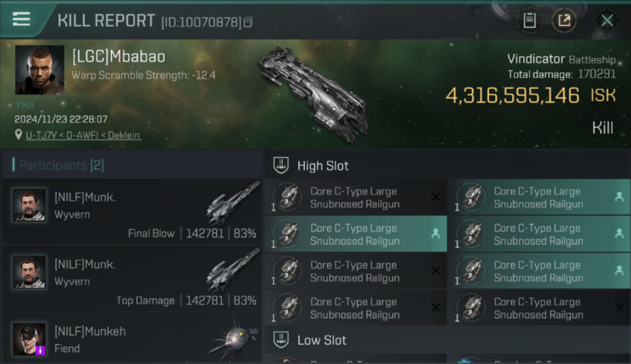Click the High Slot shield icon
Viewport: 631px width, 364px height.
[281, 165]
